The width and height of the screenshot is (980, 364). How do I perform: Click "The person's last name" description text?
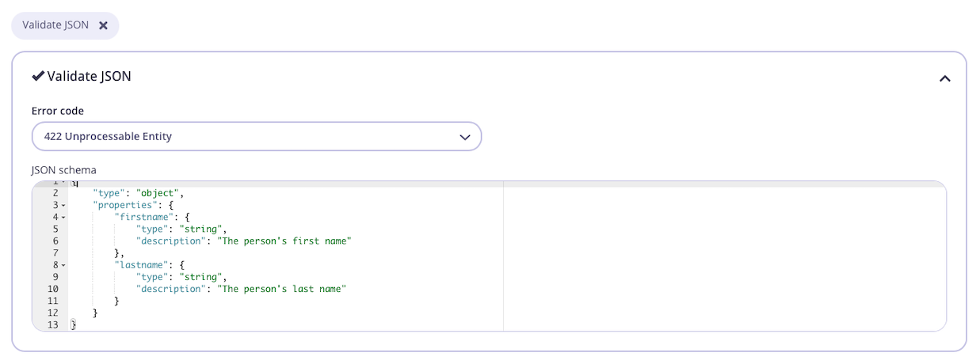(282, 290)
